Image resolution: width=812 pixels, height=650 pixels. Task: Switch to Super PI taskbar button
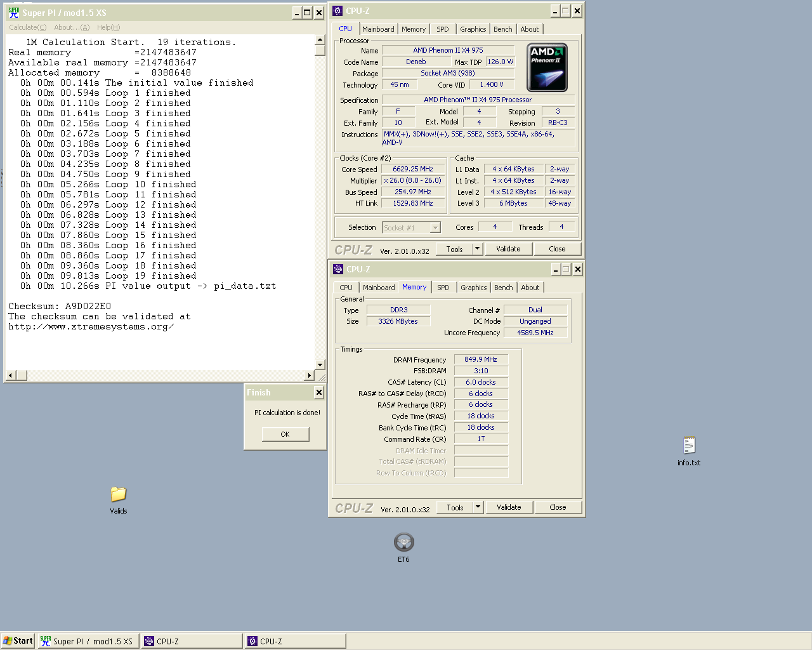88,641
